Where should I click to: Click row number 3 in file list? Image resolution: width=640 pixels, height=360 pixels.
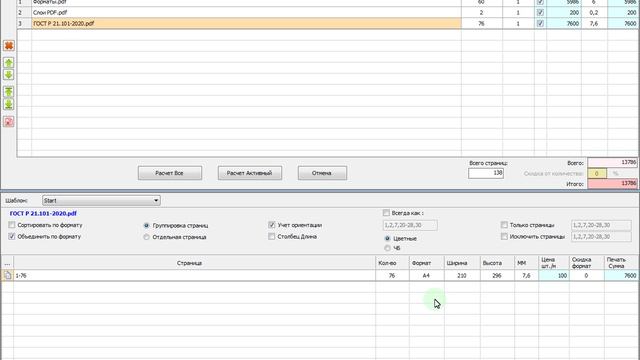24,24
